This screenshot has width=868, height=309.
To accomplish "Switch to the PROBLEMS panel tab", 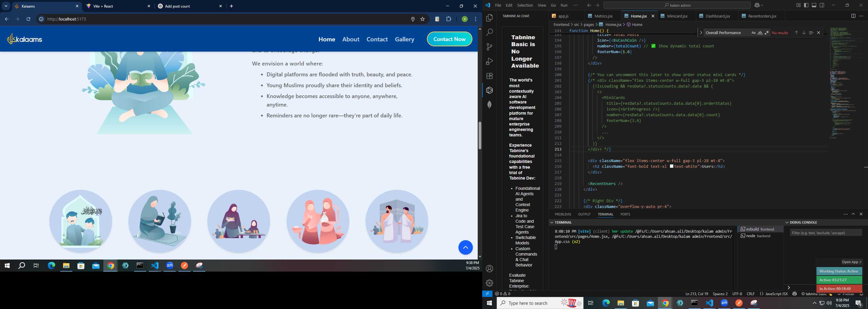I will click(562, 215).
